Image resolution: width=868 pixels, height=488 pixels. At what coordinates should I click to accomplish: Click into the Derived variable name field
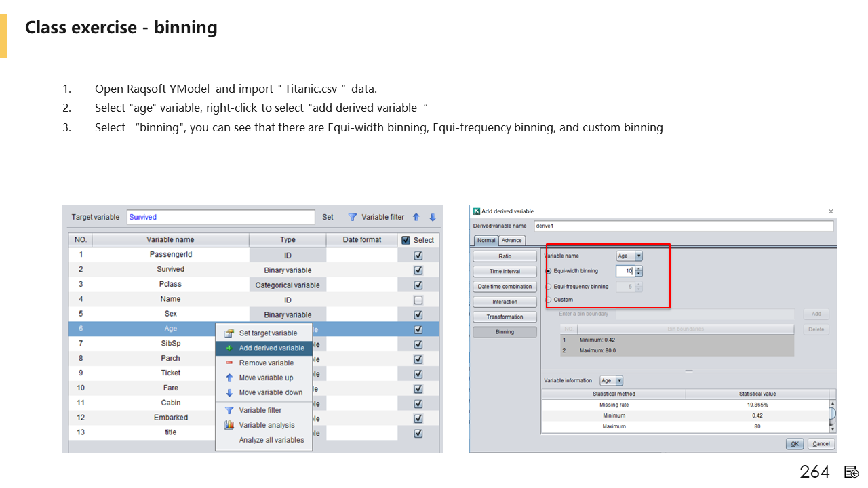[682, 226]
